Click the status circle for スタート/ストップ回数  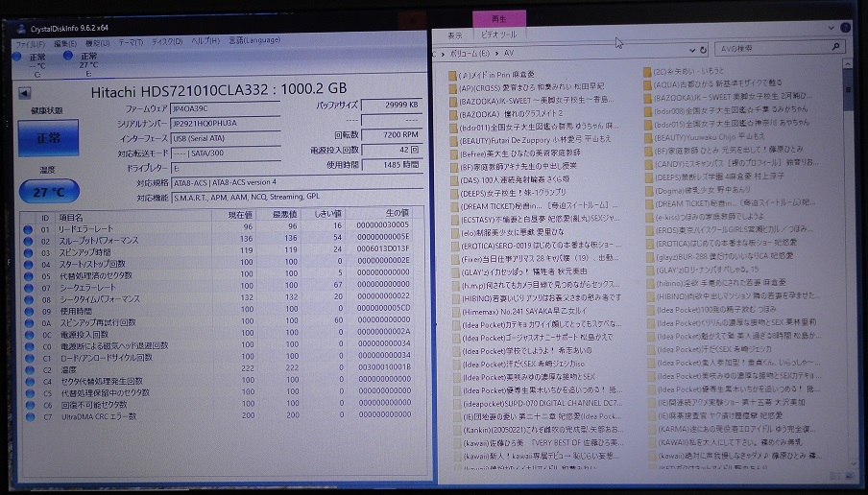coord(28,264)
